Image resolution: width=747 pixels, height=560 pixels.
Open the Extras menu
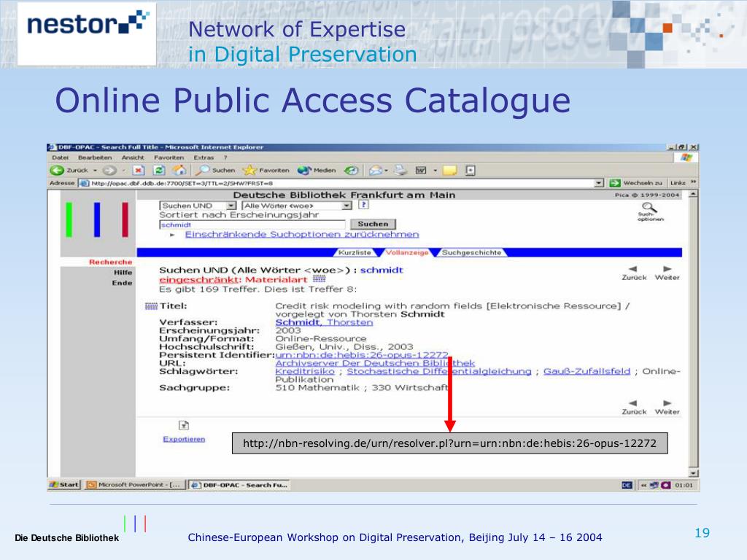(x=204, y=157)
